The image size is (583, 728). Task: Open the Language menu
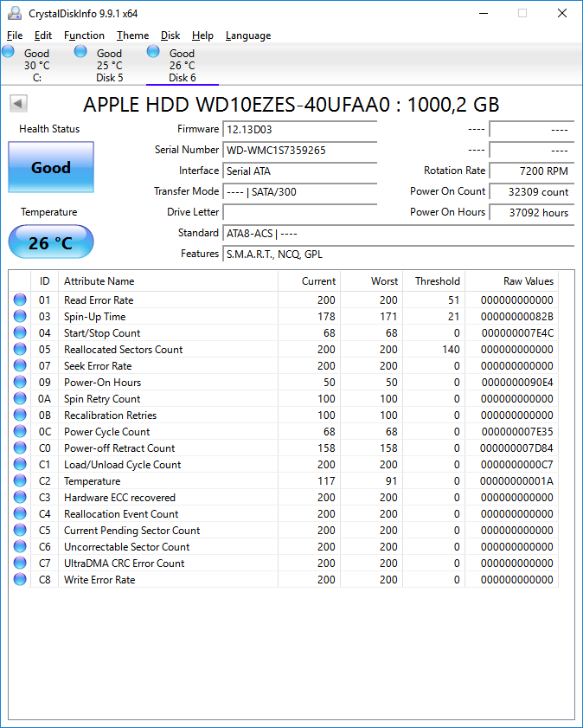248,35
